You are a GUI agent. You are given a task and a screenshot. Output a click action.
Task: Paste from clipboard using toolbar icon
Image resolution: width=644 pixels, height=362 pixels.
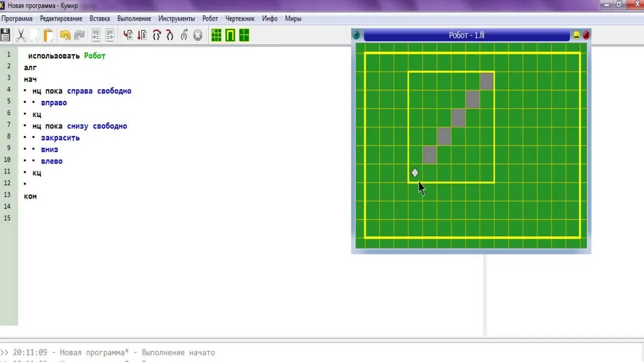click(x=49, y=35)
